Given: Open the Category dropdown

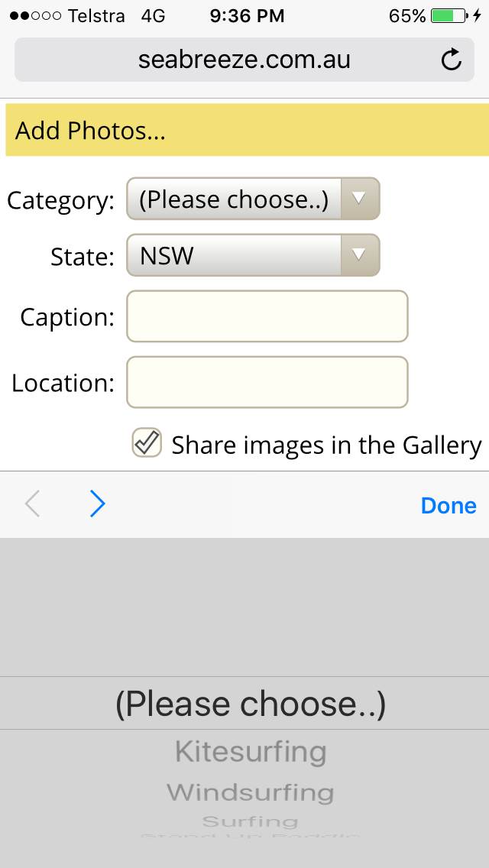Looking at the screenshot, I should [x=252, y=199].
